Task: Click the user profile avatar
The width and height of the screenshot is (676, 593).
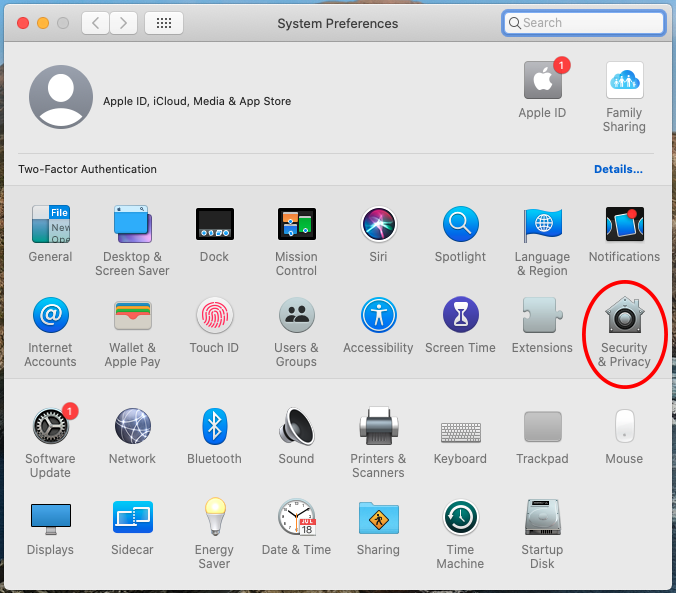Action: [x=61, y=97]
